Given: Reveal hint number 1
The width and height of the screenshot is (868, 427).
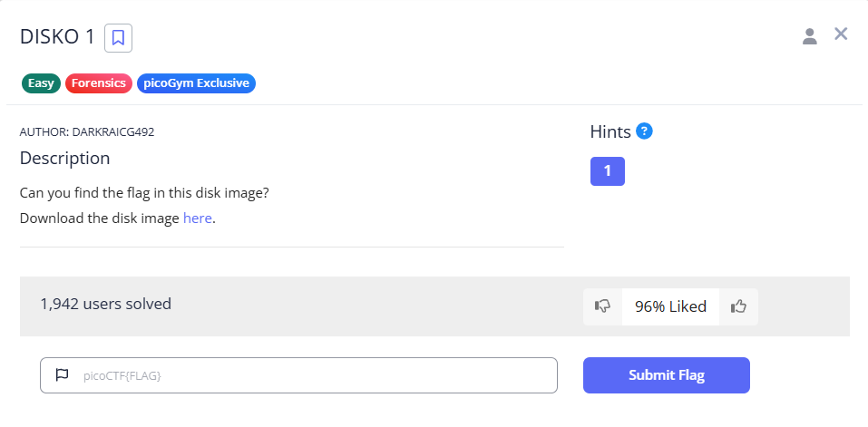Looking at the screenshot, I should 607,171.
